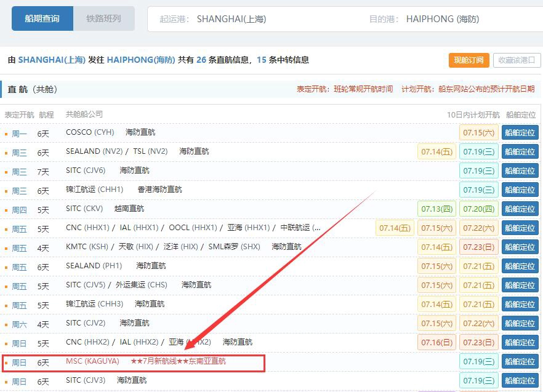Open the COSCO (CYH) carrier link

90,132
